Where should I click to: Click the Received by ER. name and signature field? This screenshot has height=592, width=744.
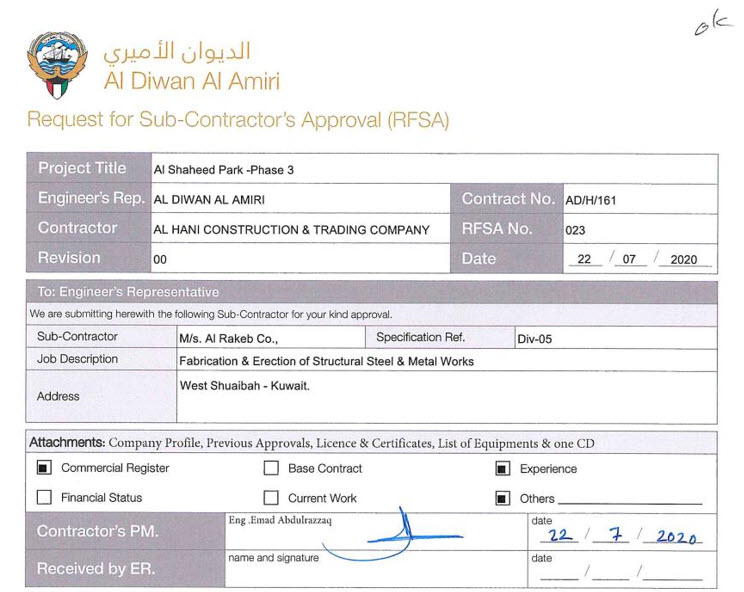(376, 569)
